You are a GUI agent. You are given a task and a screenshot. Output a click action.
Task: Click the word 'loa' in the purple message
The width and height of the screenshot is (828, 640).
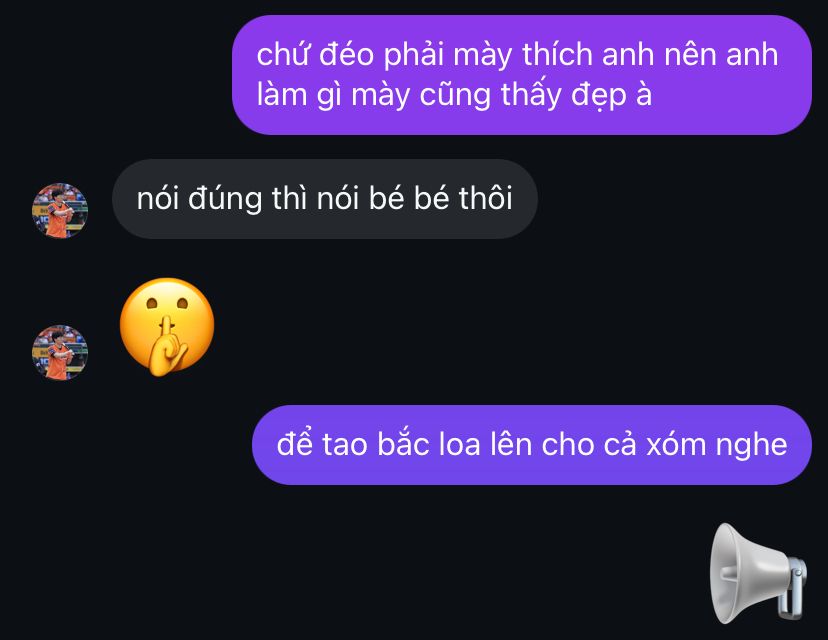[x=460, y=445]
